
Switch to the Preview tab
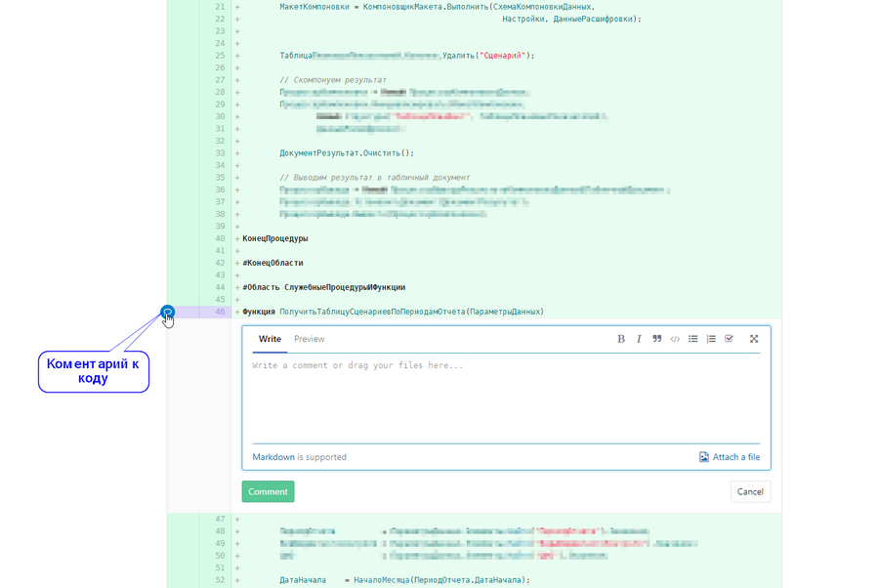click(x=309, y=339)
